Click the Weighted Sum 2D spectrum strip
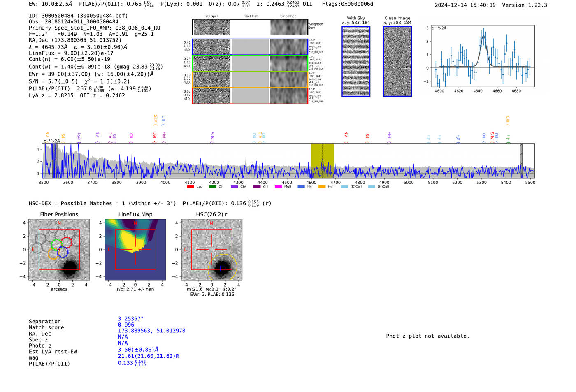576x392 pixels. [x=250, y=27]
